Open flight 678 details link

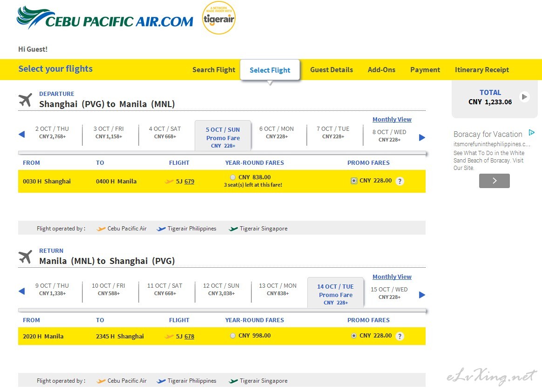tap(190, 336)
